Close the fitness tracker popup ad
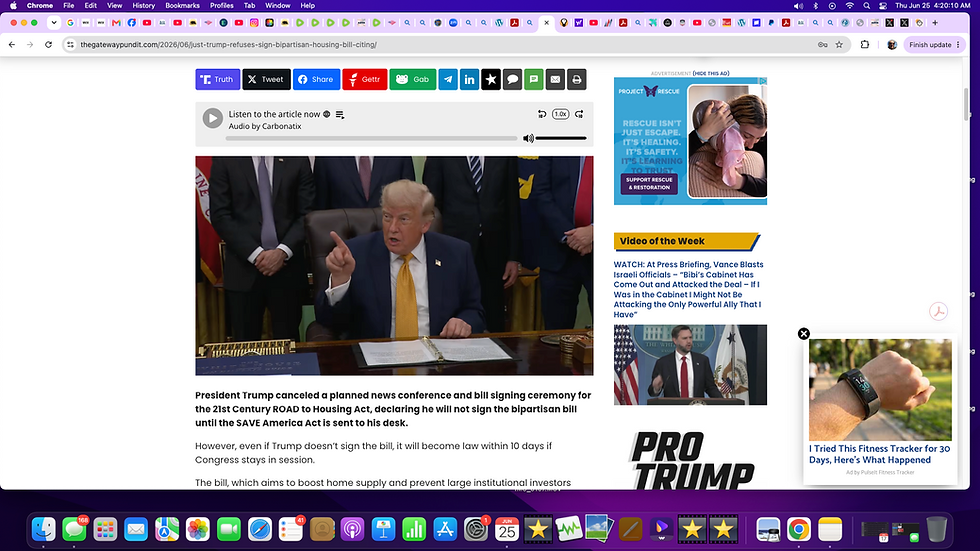The image size is (980, 551). click(x=804, y=334)
